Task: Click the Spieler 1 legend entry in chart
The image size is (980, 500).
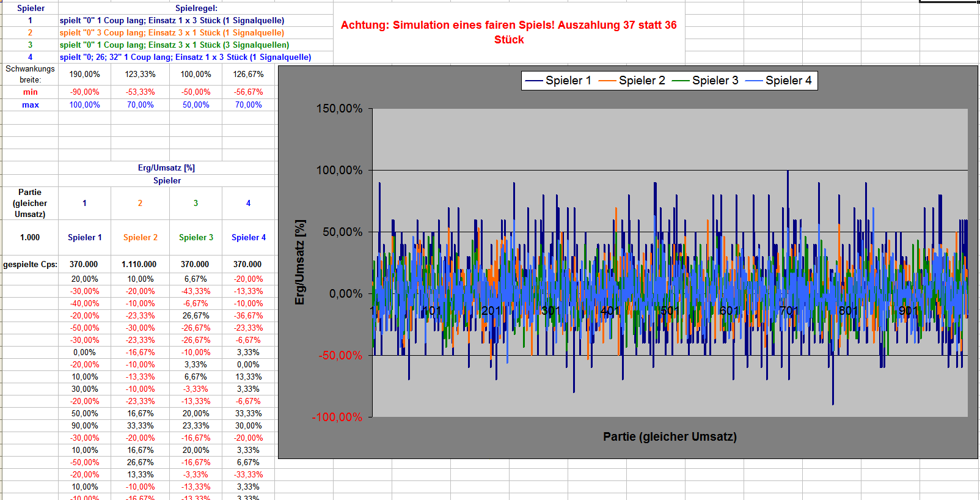Action: 558,80
